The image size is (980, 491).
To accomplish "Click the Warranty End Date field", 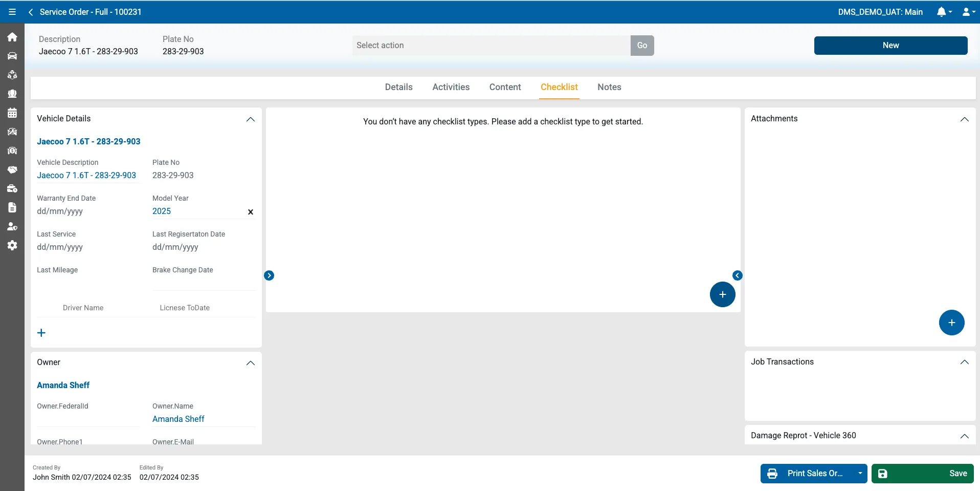I will pyautogui.click(x=88, y=211).
